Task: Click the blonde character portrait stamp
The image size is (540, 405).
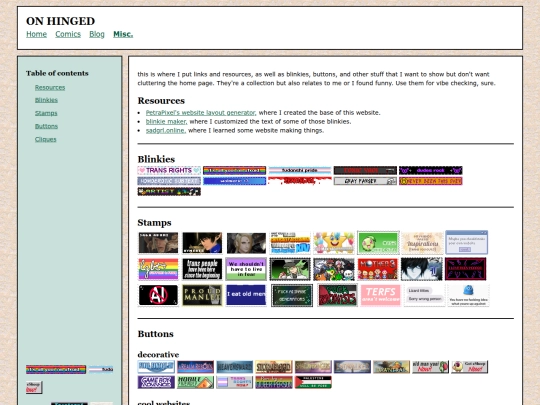Action: (246, 243)
